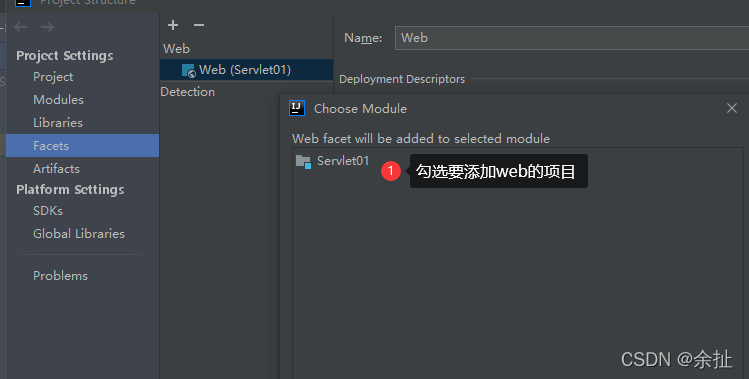The image size is (749, 379).
Task: Click the Name input field containing Web
Action: tap(572, 38)
